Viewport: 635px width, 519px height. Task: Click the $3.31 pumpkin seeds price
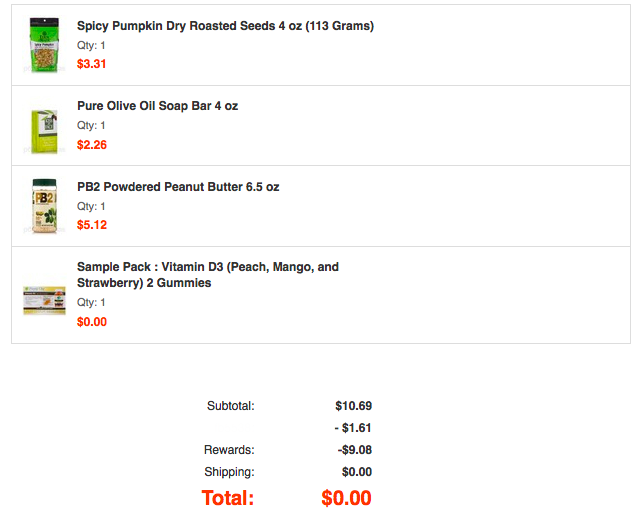tap(91, 64)
